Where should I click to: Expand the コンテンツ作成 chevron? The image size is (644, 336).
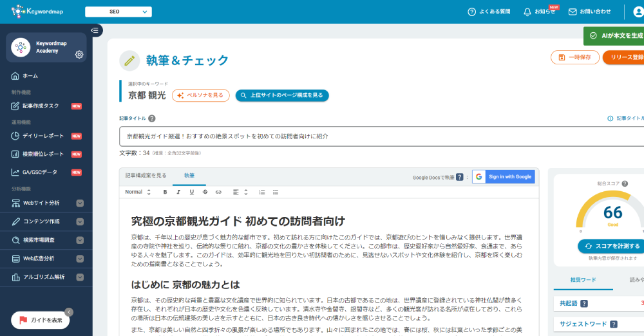(x=80, y=222)
